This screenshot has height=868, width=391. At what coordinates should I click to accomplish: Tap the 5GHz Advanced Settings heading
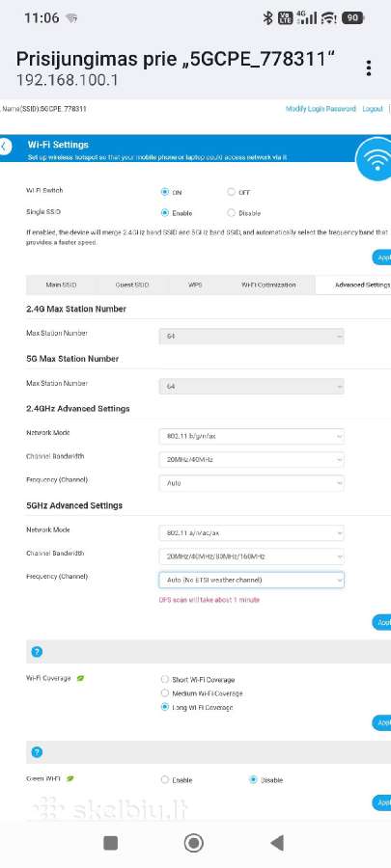(74, 505)
